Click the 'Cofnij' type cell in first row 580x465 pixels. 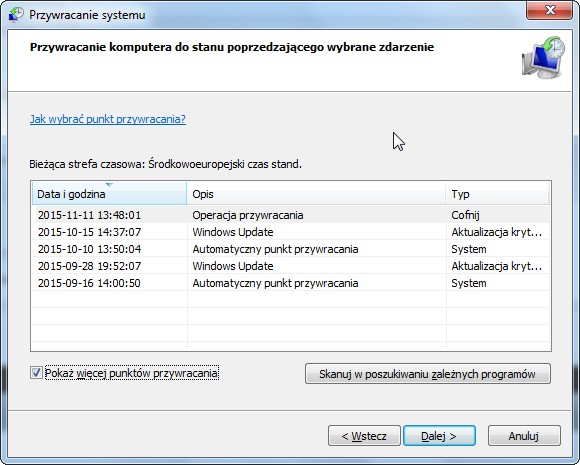coord(465,215)
